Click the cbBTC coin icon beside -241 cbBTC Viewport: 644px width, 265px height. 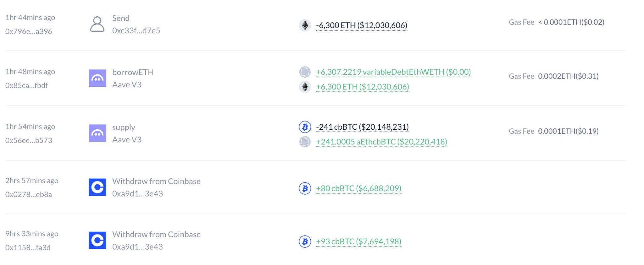click(305, 127)
